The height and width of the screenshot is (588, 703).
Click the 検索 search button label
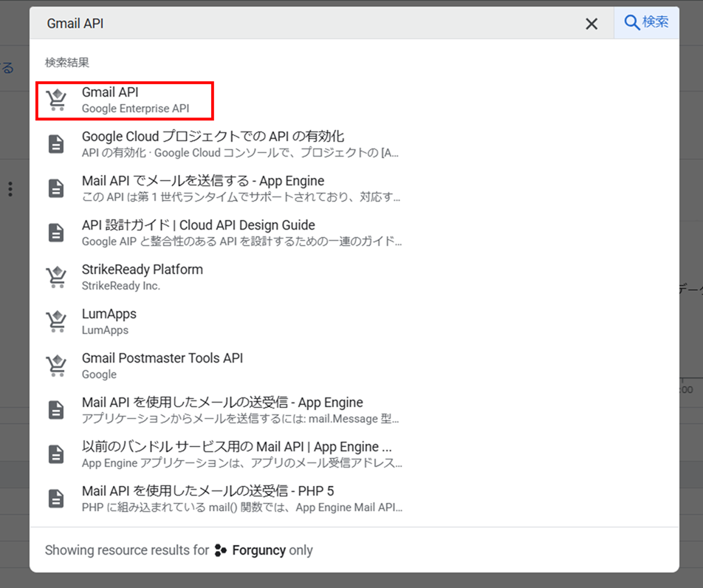655,22
